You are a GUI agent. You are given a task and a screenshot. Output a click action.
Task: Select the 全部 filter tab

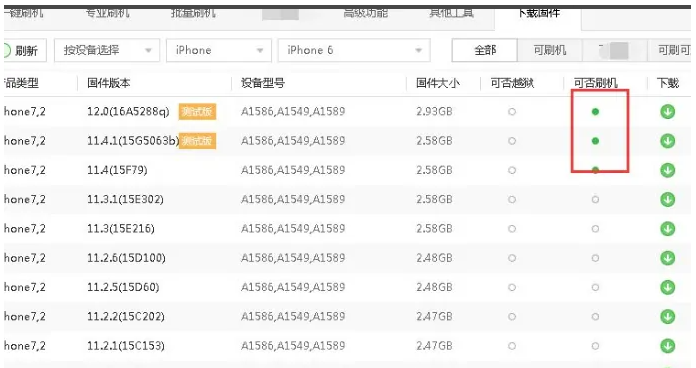tap(485, 50)
